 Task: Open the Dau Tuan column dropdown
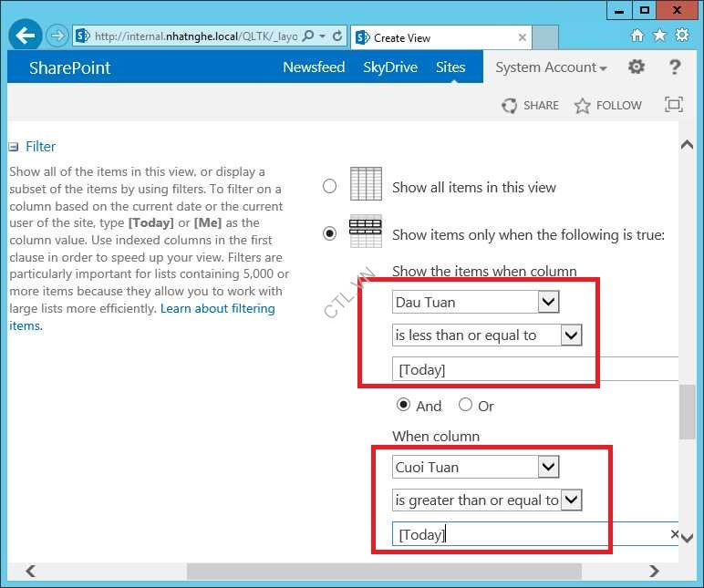[x=548, y=302]
